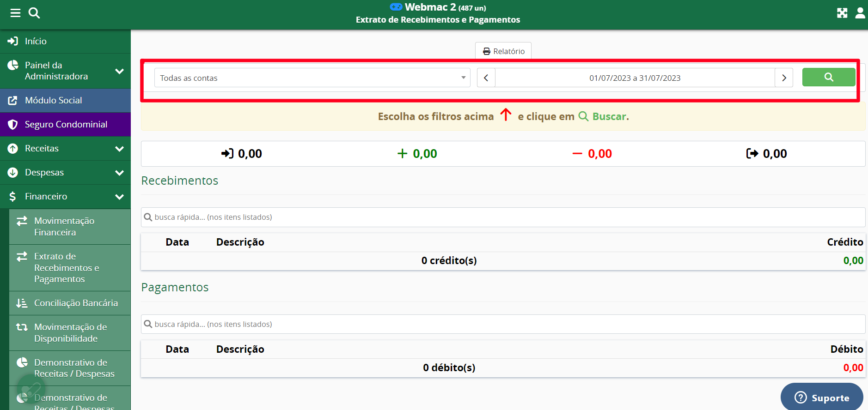Image resolution: width=868 pixels, height=410 pixels.
Task: Go to previous period with left chevron
Action: [x=486, y=78]
